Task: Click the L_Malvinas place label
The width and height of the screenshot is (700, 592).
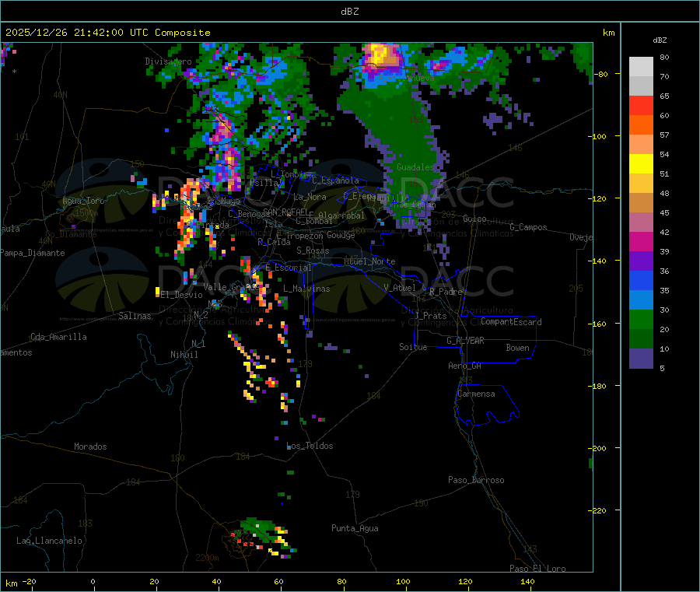Action: [x=306, y=289]
